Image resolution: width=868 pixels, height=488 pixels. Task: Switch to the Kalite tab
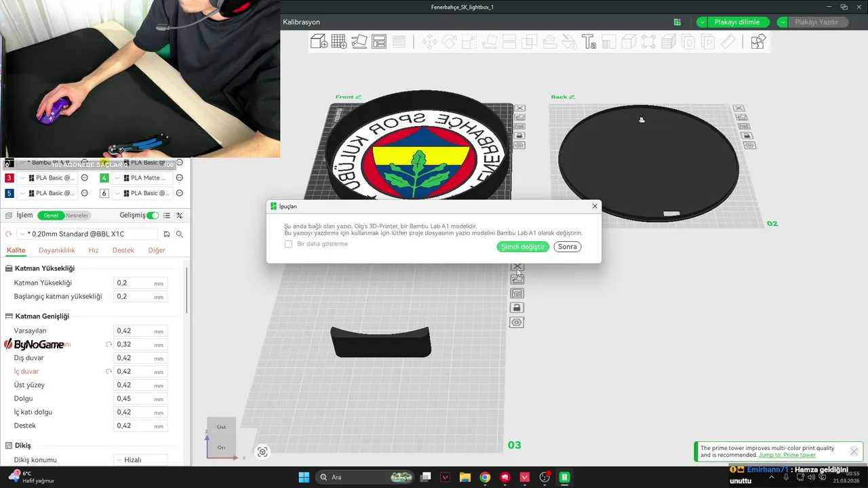tap(16, 250)
